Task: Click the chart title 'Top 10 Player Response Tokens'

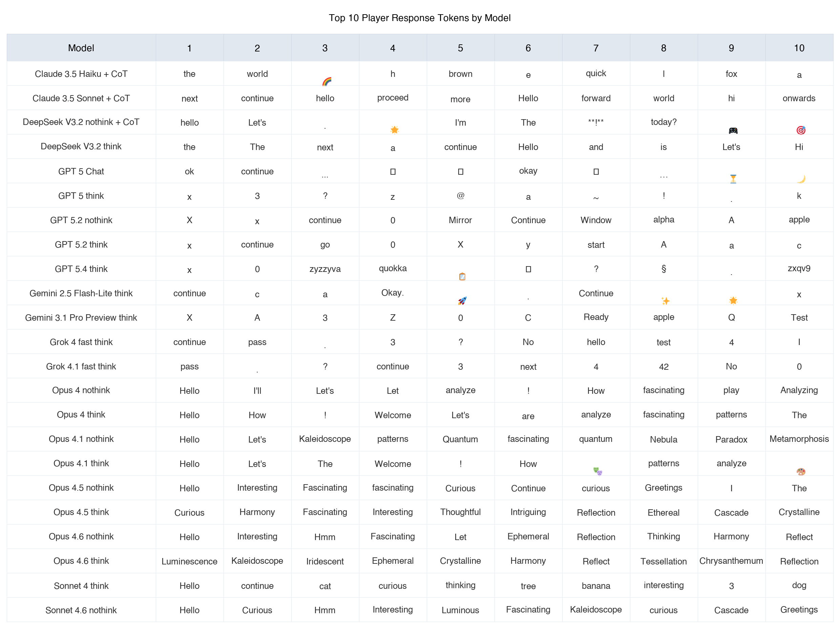Action: coord(420,18)
